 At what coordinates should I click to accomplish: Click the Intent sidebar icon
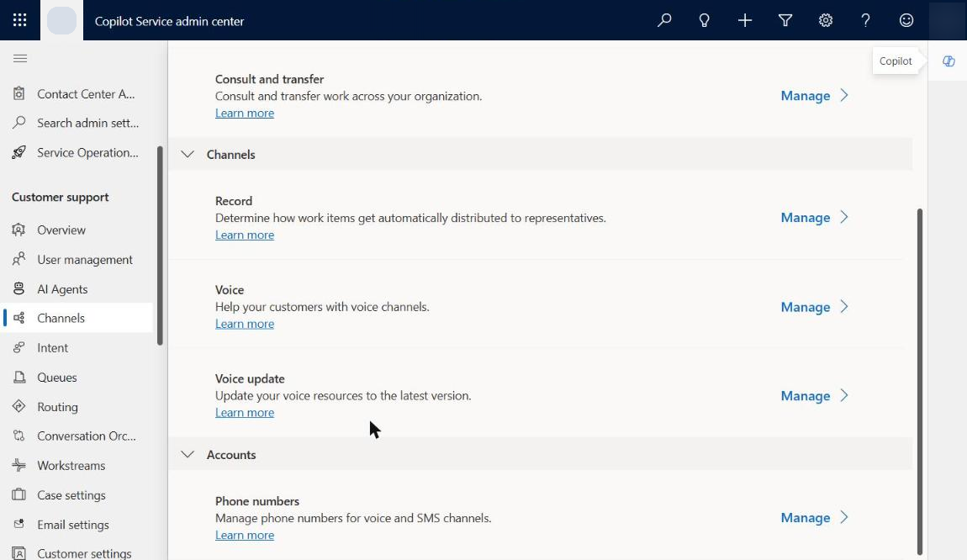pos(19,347)
